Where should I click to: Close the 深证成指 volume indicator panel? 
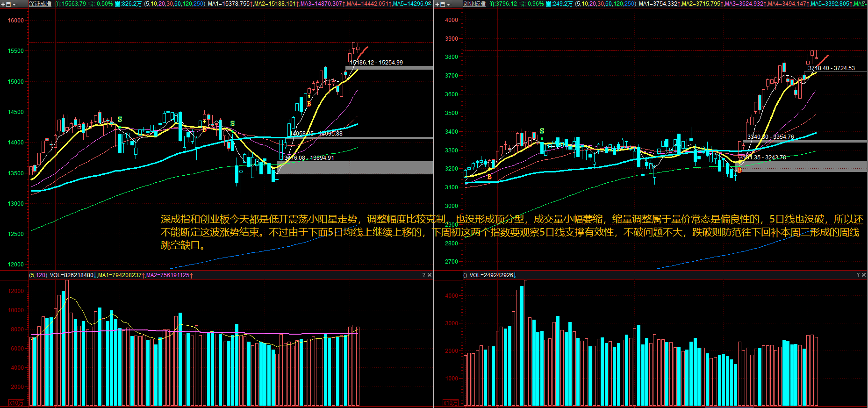click(430, 275)
